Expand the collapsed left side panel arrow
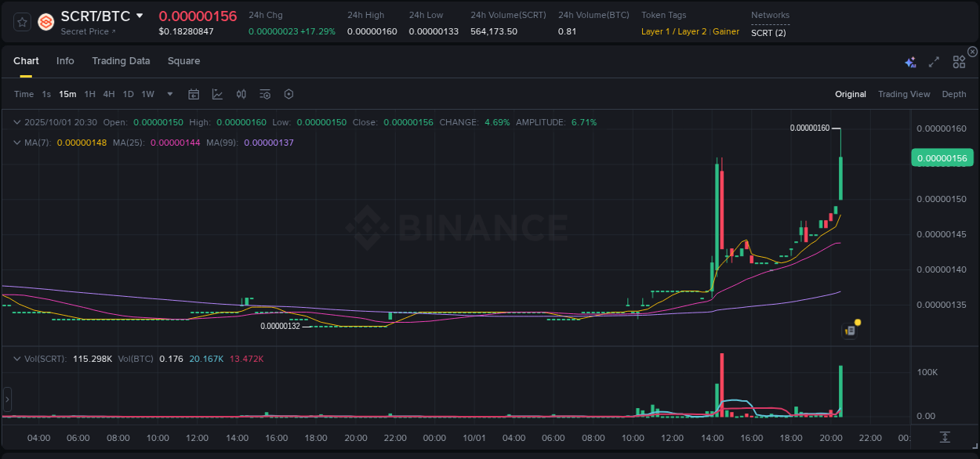 point(6,399)
